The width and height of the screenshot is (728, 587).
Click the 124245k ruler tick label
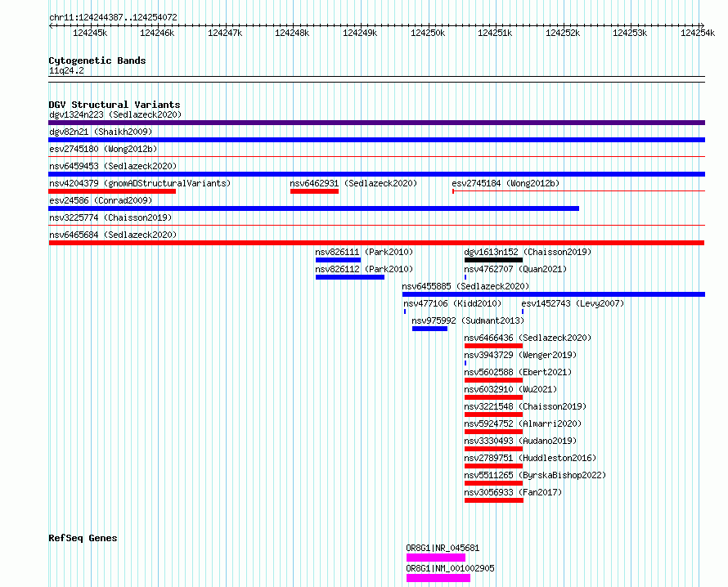(x=90, y=33)
